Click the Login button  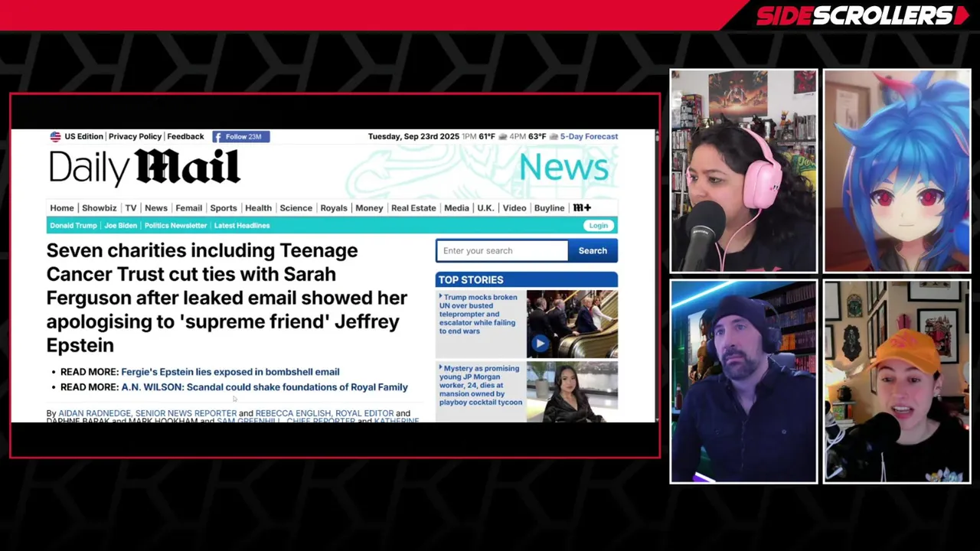point(598,226)
